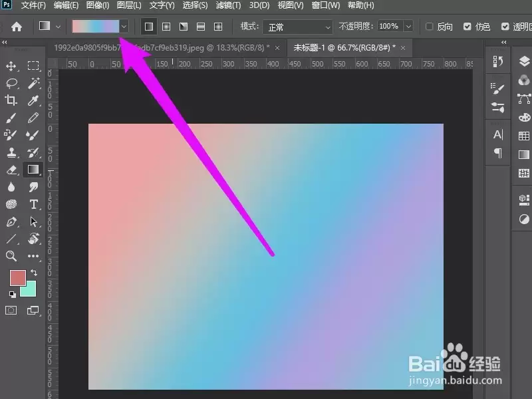Select the Zoom magnifier tool

11,256
